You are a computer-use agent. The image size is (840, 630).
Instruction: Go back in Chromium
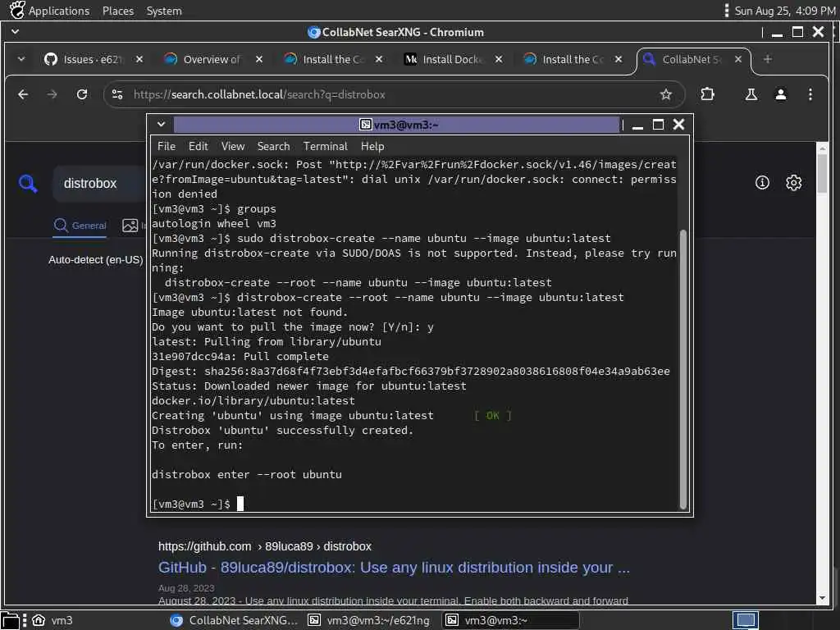click(x=23, y=94)
